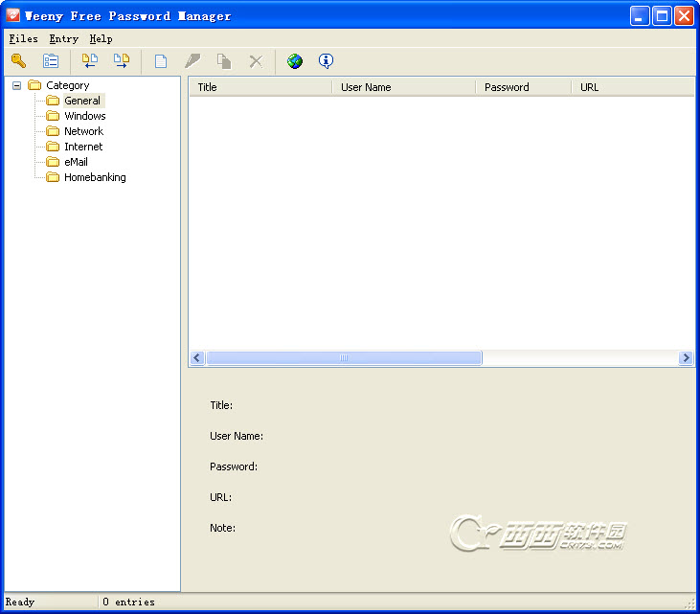Click the export toolbar icon with right arrow
700x614 pixels.
pyautogui.click(x=122, y=61)
